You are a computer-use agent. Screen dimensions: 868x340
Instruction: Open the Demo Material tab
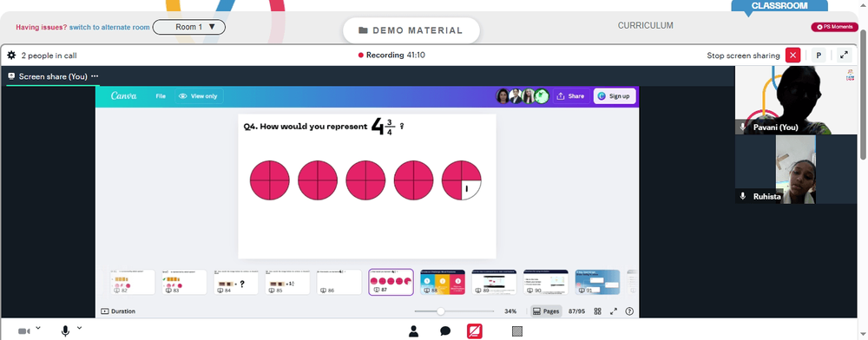411,30
